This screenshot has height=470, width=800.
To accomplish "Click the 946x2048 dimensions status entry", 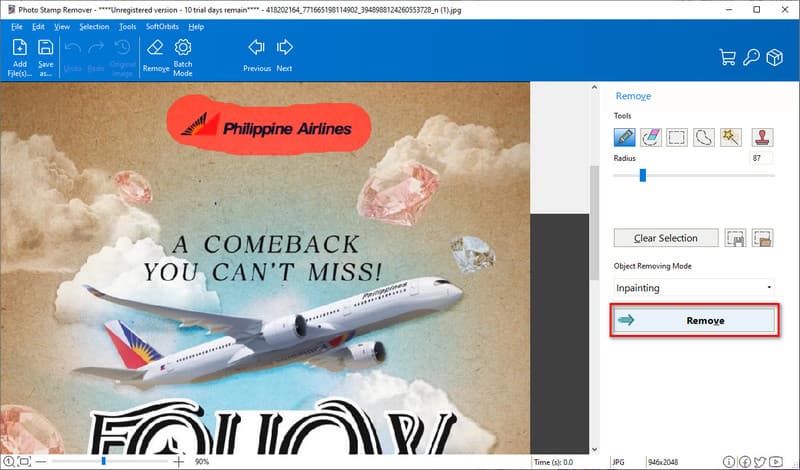I will [x=663, y=462].
